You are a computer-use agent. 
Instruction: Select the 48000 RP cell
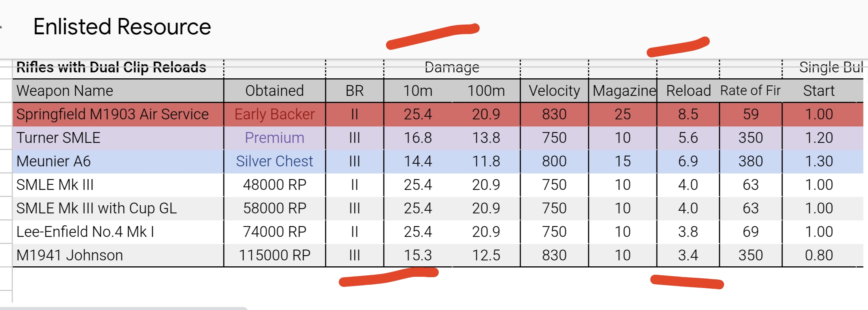[275, 185]
